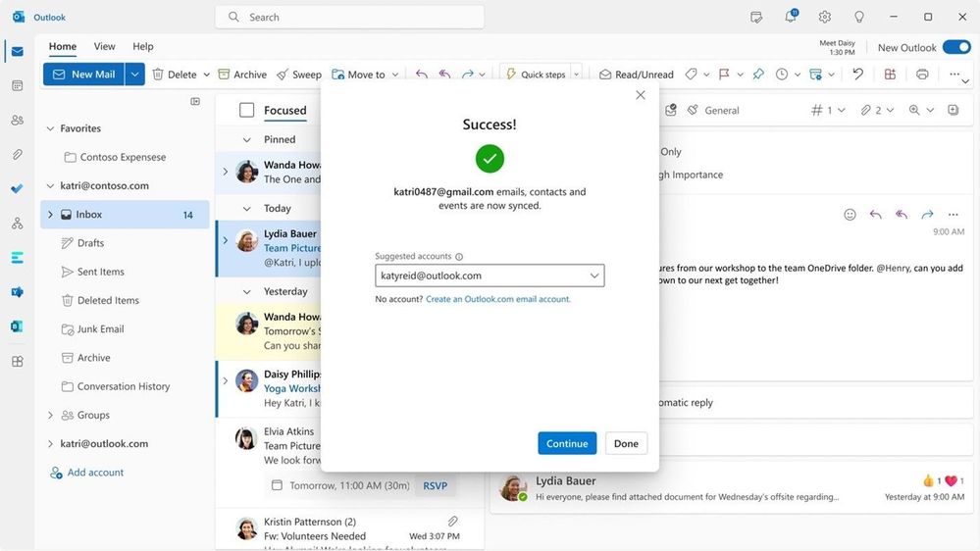The height and width of the screenshot is (551, 980).
Task: Open the ribbon's more options ellipsis
Action: [x=954, y=75]
